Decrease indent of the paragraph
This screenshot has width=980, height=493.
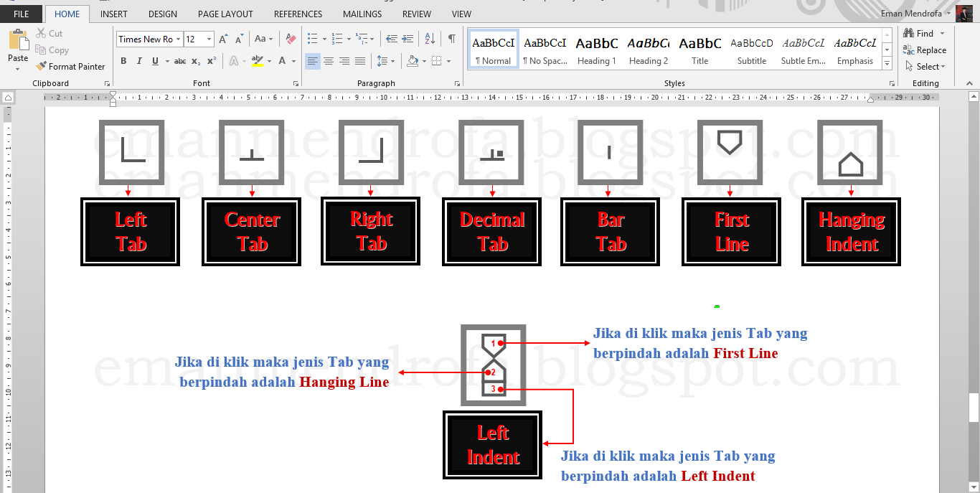(x=391, y=39)
